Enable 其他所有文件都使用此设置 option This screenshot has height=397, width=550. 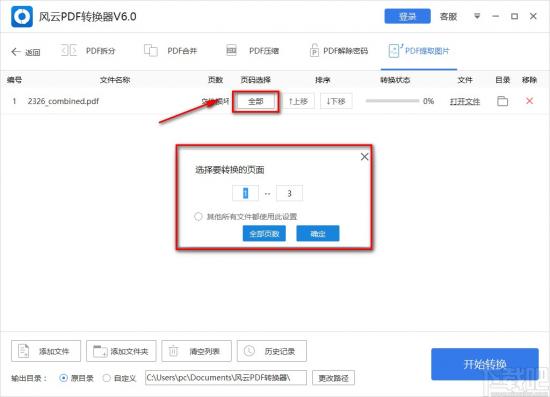[198, 216]
